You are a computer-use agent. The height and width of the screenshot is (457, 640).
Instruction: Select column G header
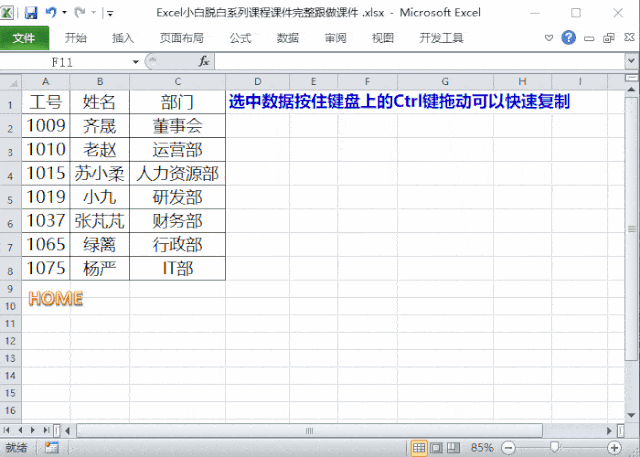coord(445,82)
